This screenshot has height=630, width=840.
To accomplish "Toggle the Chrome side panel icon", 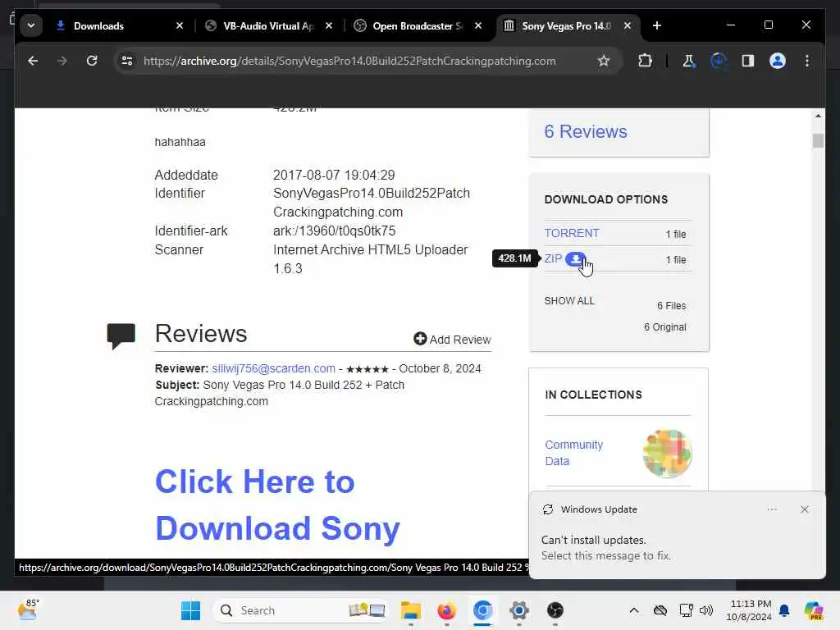I will 748,61.
